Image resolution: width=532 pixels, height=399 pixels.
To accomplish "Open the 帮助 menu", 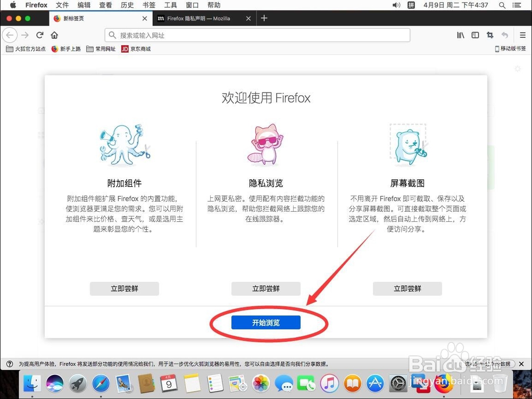I will point(214,5).
